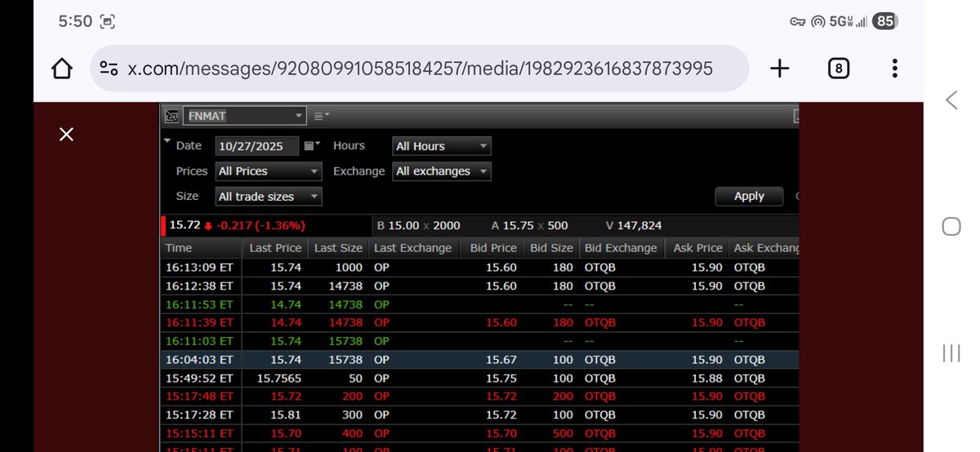Click the Last Exchange column header
The width and height of the screenshot is (980, 452).
click(412, 248)
